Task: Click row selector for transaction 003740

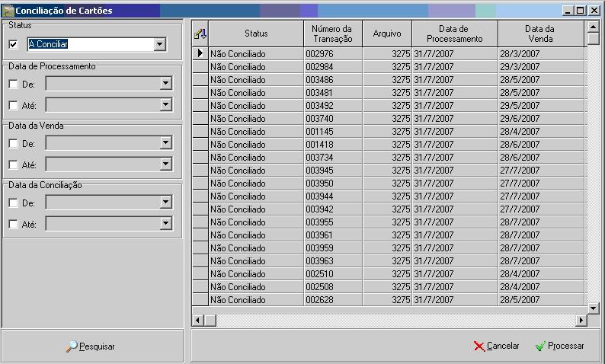Action: pos(200,118)
